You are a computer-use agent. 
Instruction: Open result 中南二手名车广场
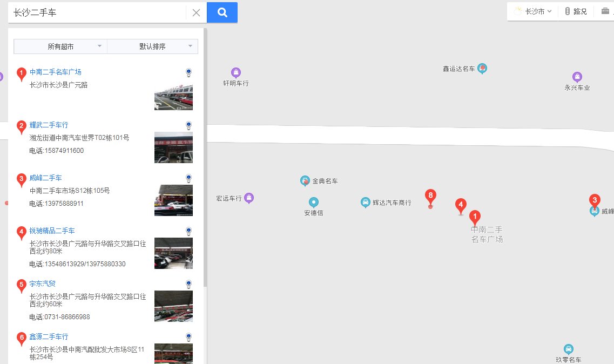tap(56, 72)
